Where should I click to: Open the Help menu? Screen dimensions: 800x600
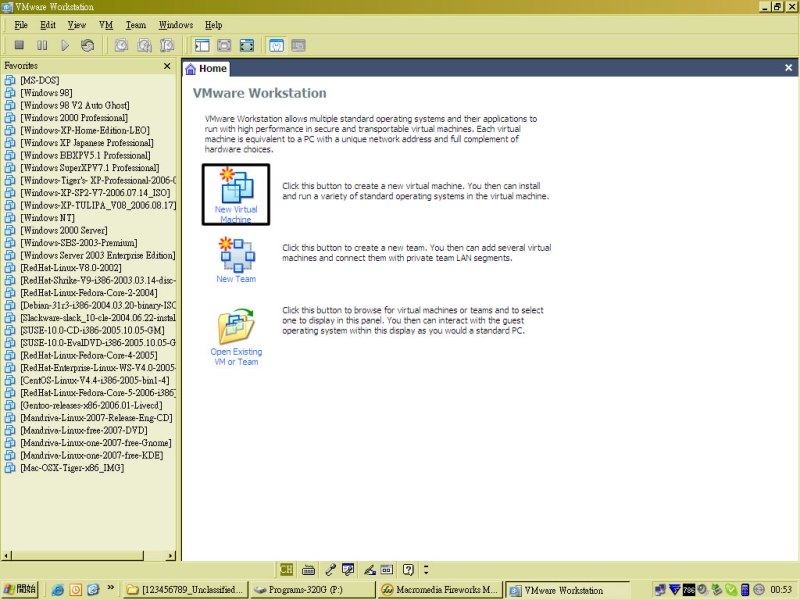(x=213, y=24)
